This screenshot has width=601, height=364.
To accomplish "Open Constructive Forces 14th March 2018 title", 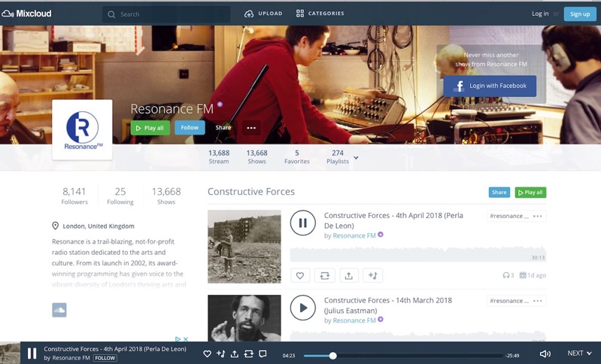I will coord(388,305).
